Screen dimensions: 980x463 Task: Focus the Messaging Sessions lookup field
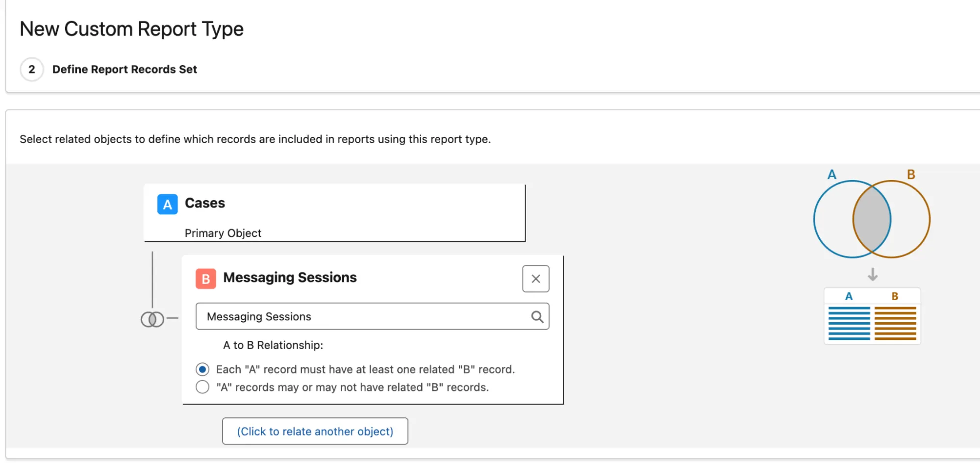363,316
